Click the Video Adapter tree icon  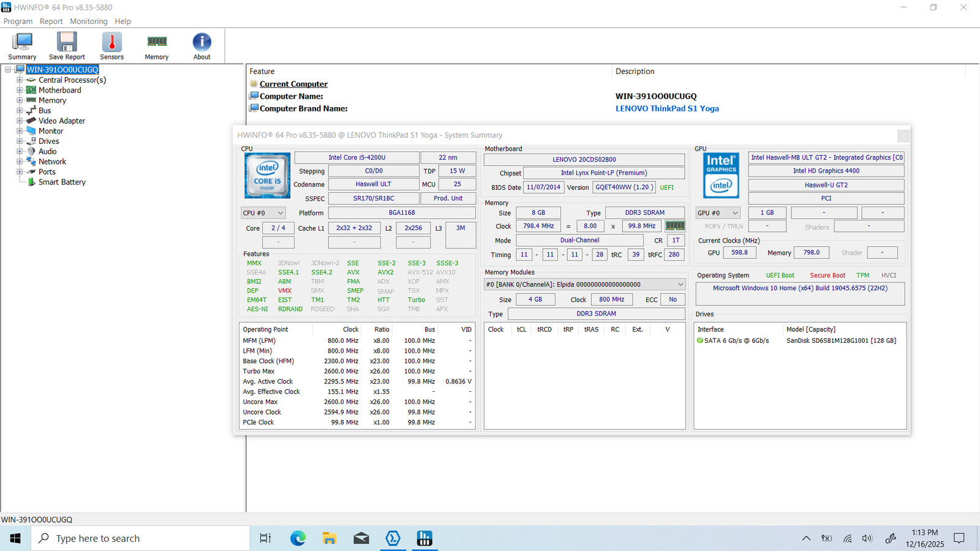click(31, 121)
